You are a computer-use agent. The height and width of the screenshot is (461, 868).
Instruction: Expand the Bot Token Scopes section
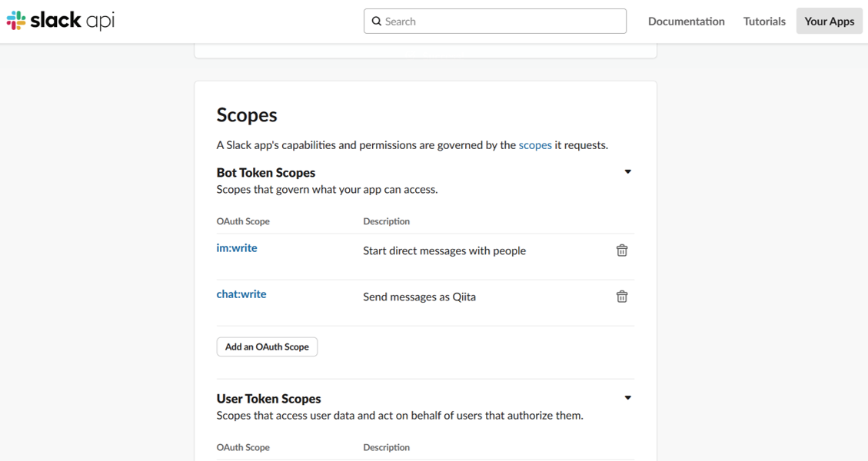[627, 171]
